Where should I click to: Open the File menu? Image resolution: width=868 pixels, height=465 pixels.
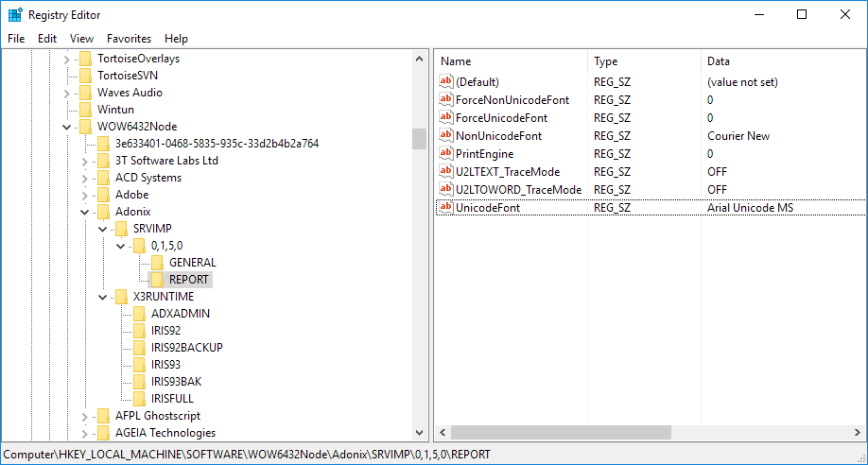(16, 39)
